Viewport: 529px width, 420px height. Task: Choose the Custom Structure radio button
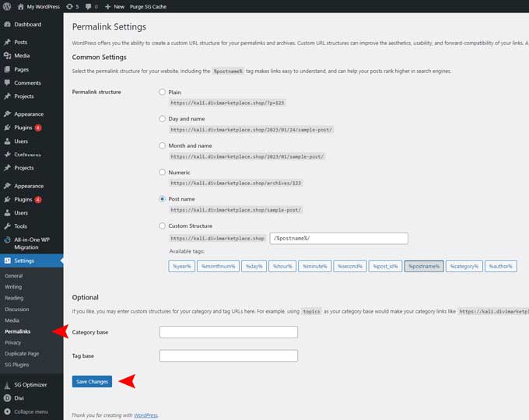[162, 226]
